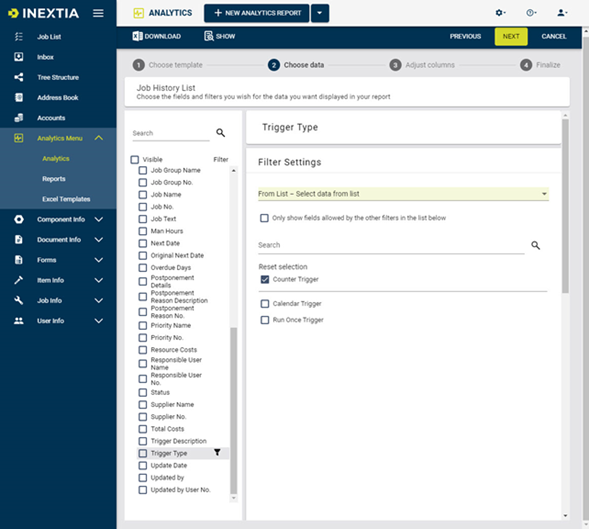Select the Trigger Description field row
589x529 pixels.
tap(183, 441)
